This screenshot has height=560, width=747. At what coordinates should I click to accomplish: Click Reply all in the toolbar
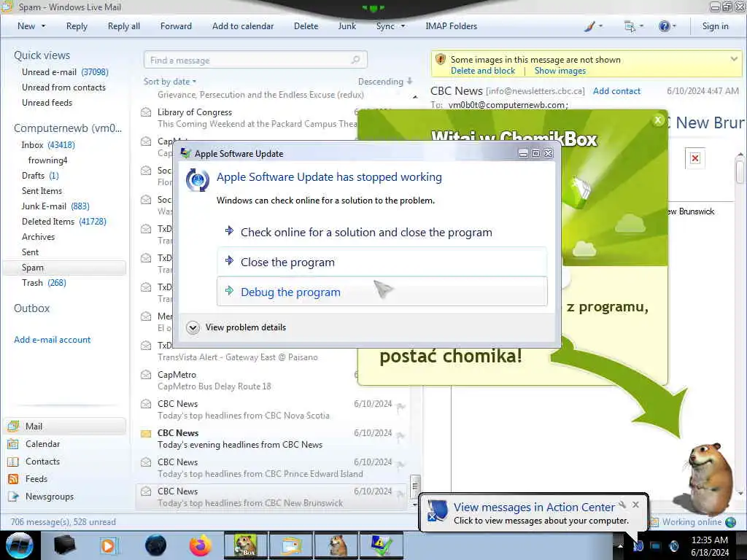[x=124, y=26]
